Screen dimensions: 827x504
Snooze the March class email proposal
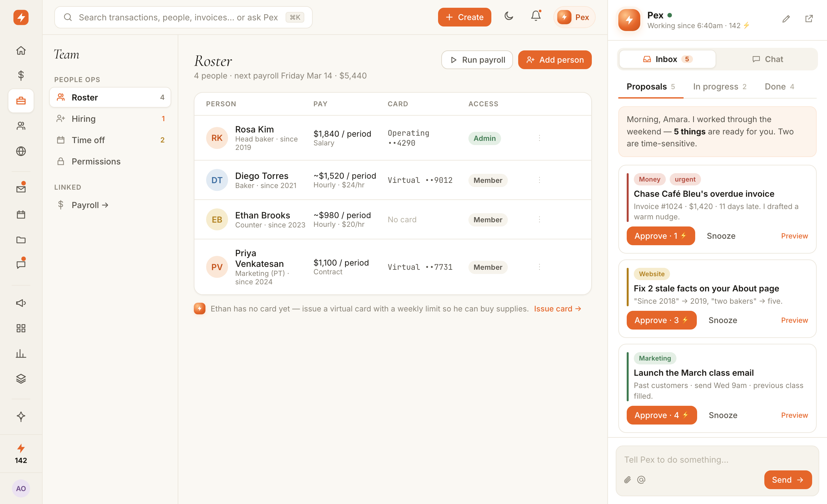723,415
